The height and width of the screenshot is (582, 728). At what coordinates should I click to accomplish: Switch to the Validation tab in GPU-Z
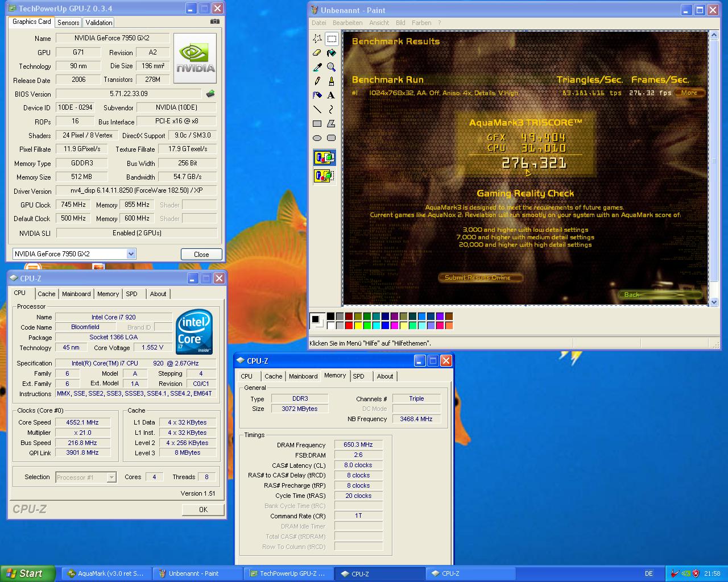99,22
